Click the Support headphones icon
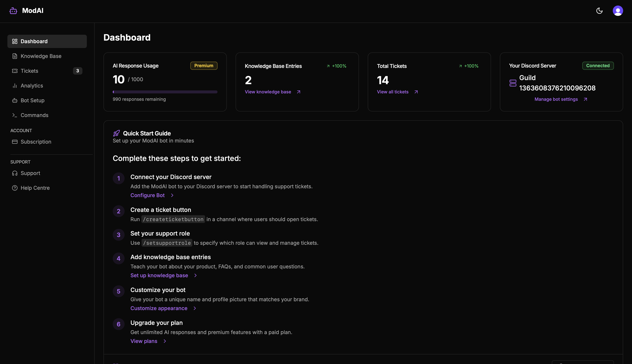Viewport: 632px width, 364px height. (x=15, y=173)
